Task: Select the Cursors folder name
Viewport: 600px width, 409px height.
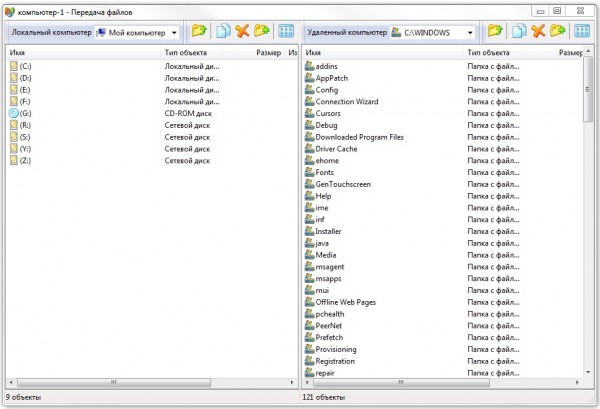Action: (328, 114)
